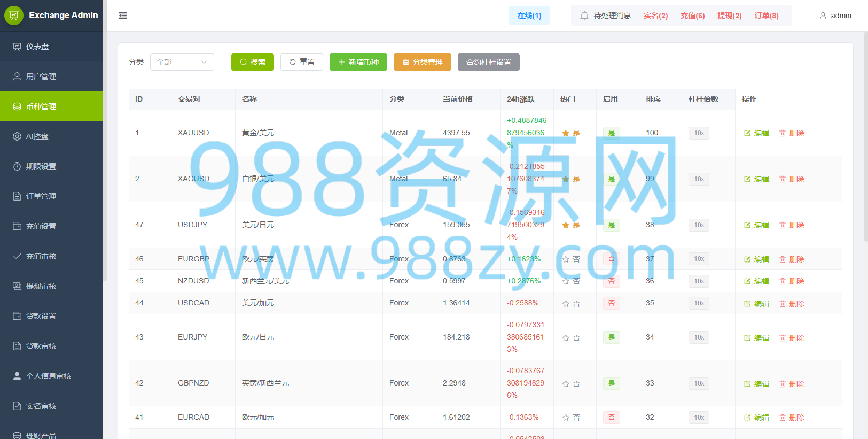Collapse sidebar with hamburger menu icon
This screenshot has width=868, height=439.
(123, 16)
